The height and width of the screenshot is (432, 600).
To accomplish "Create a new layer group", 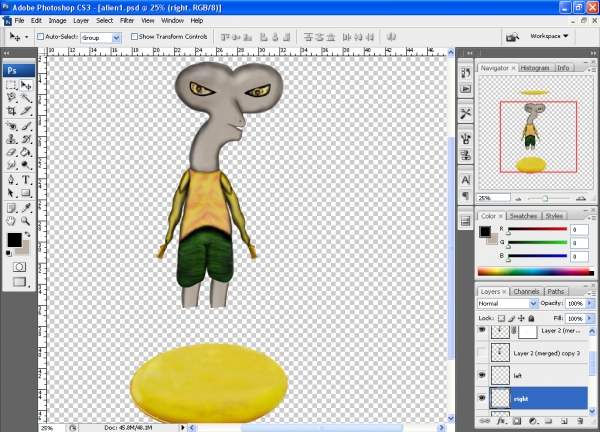I will coord(548,421).
